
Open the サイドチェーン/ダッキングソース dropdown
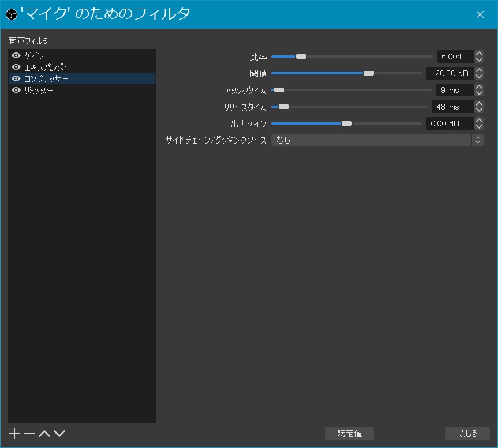(377, 140)
